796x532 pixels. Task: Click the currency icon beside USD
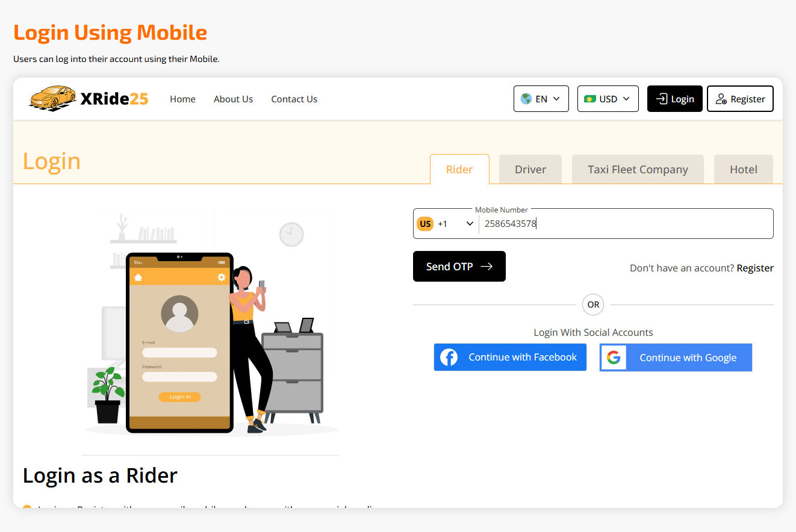(590, 99)
